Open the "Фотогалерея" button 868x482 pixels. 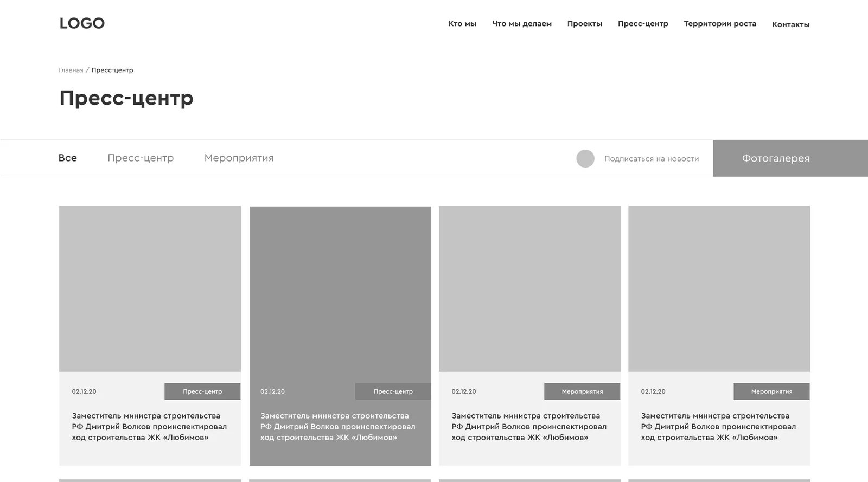(790, 158)
